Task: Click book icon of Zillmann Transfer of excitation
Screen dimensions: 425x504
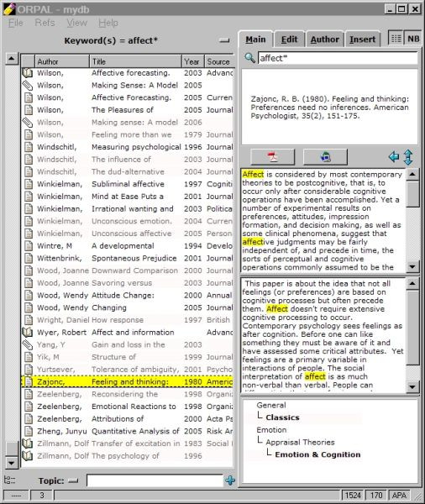Action: [28, 444]
